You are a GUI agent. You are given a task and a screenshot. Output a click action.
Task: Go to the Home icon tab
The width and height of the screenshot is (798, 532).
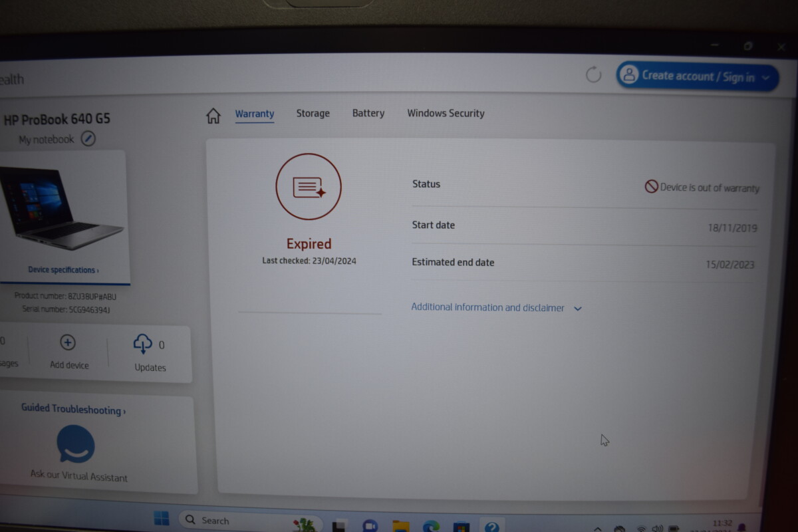click(213, 116)
